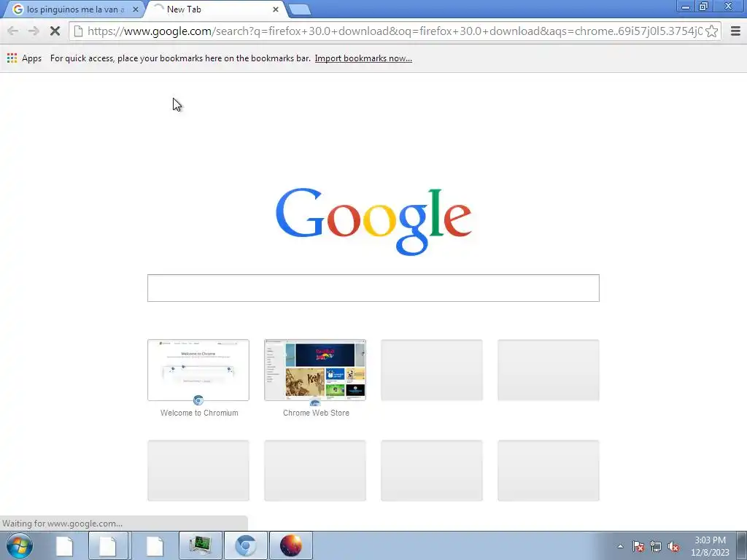
Task: Go back using the back arrow
Action: click(13, 31)
